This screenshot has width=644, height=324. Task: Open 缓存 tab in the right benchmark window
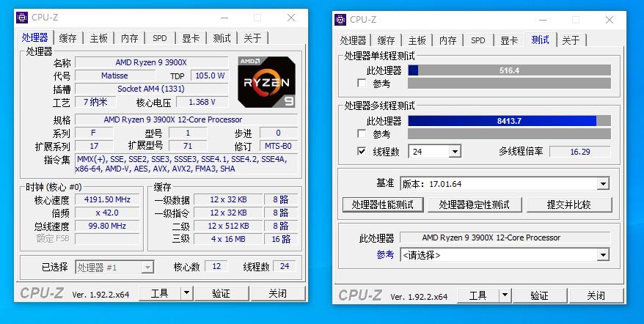point(386,40)
